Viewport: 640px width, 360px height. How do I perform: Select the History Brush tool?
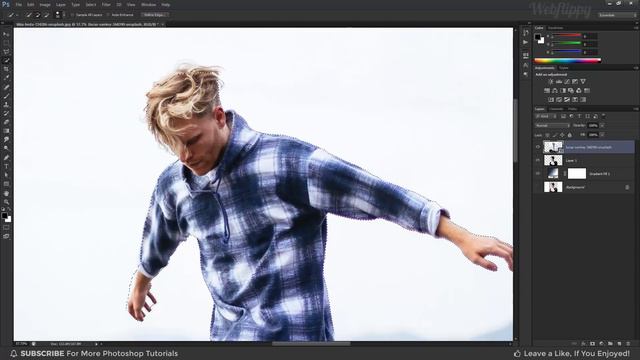point(6,113)
